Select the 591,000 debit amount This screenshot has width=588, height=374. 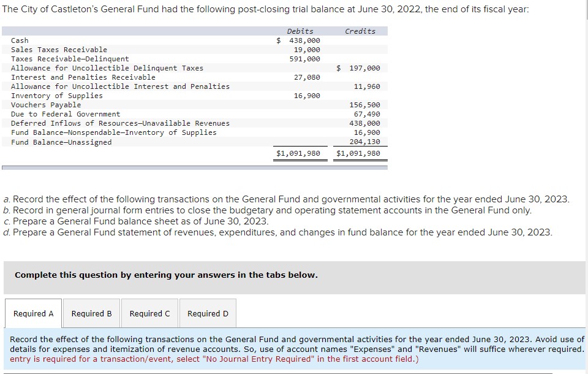pyautogui.click(x=305, y=59)
